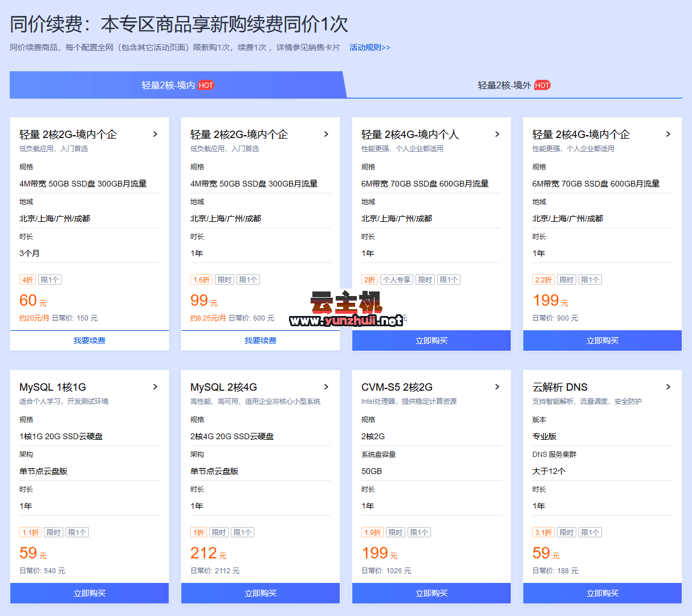Click the 云解析 DNS title
Screen dimensions: 692x616
pyautogui.click(x=560, y=387)
